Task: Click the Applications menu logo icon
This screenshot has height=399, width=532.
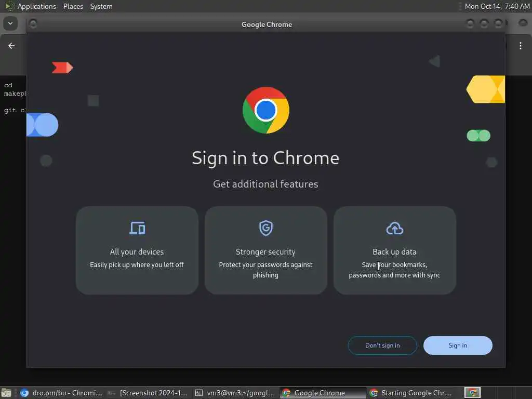Action: click(x=9, y=6)
